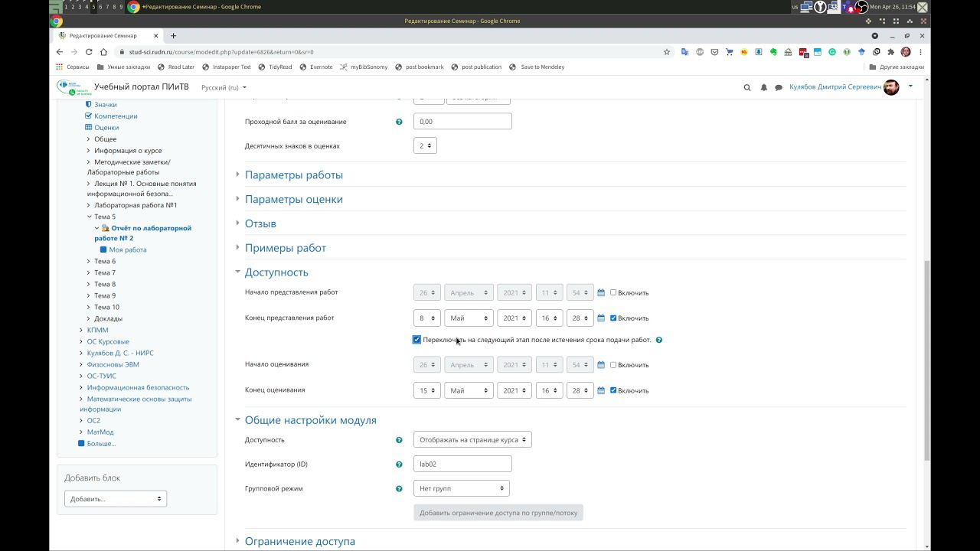The width and height of the screenshot is (980, 551).
Task: Uncheck Включить for Конец представления работ
Action: [613, 318]
